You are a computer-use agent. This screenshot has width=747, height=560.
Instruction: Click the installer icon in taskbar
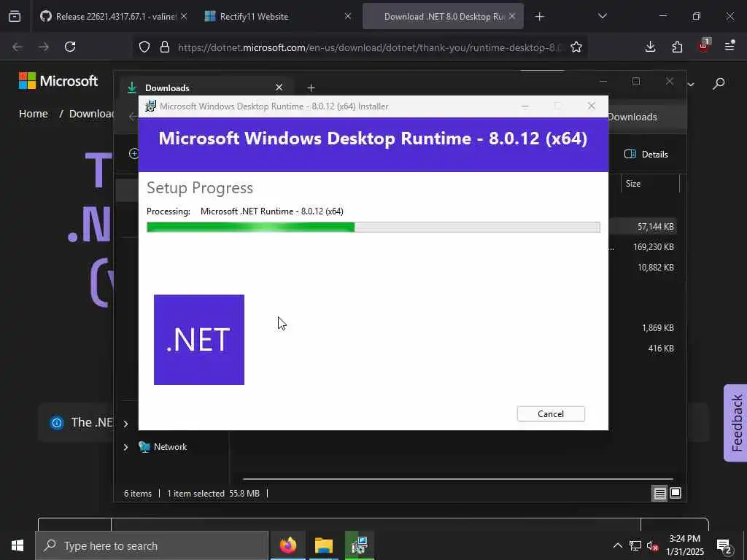(359, 545)
